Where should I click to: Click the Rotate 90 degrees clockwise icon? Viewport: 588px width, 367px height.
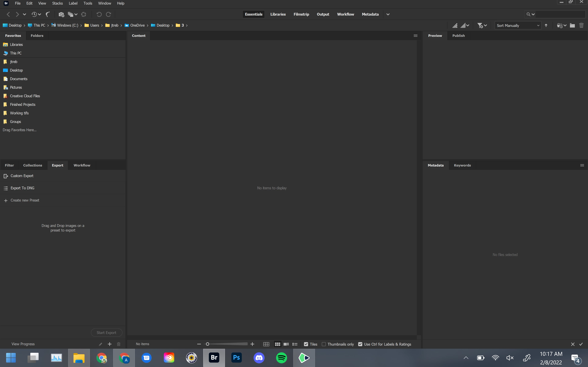(x=109, y=14)
